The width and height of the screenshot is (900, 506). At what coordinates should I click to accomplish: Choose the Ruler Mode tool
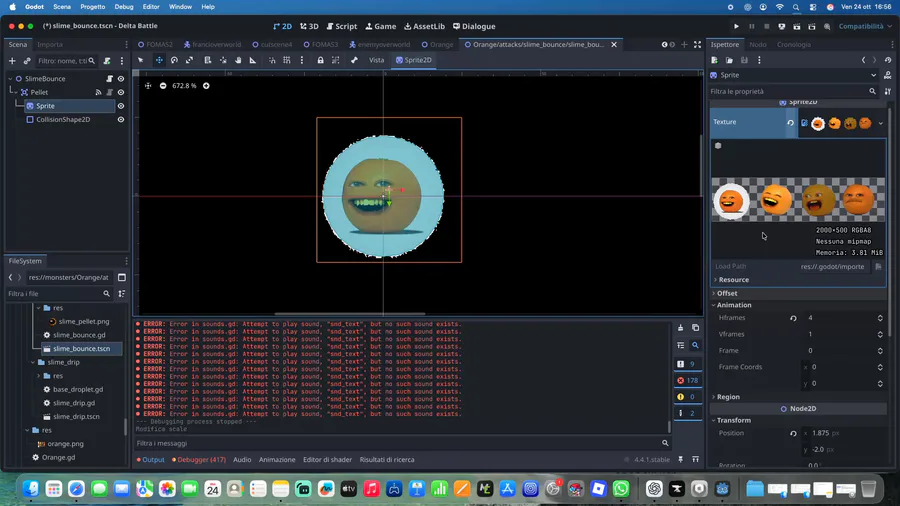tap(253, 60)
